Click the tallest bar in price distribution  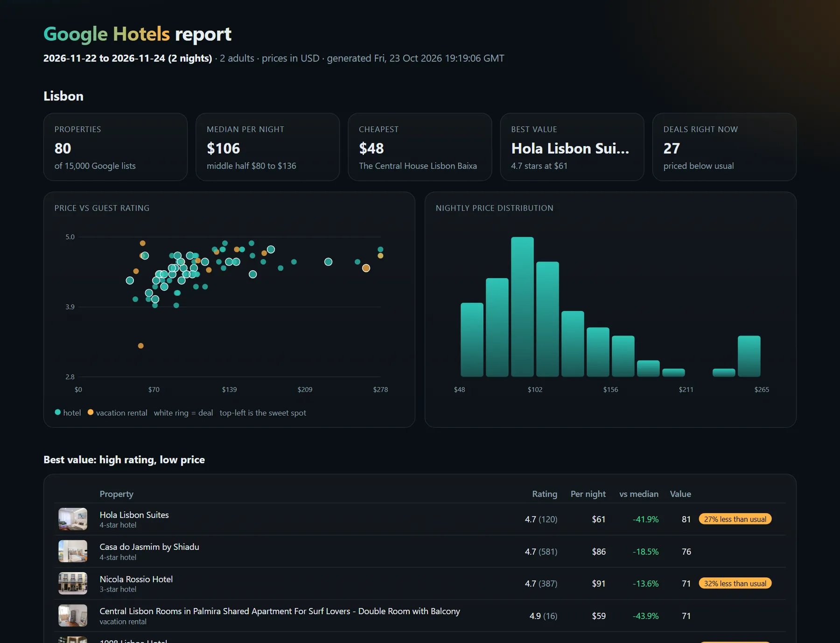[522, 307]
